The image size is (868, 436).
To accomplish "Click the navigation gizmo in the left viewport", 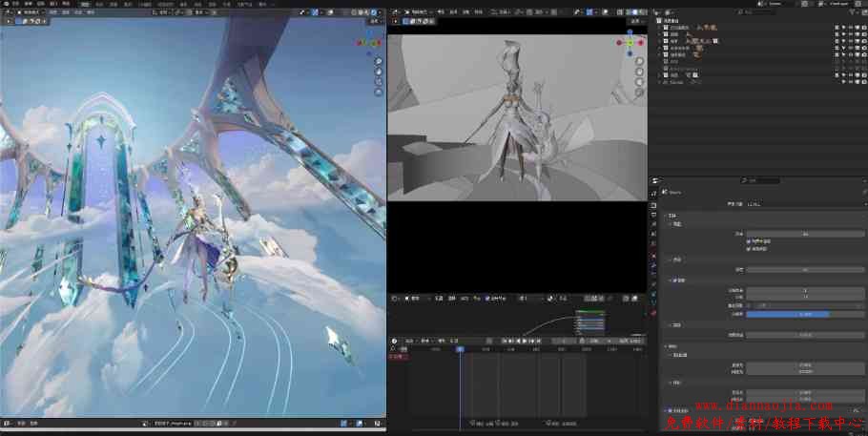I will pyautogui.click(x=369, y=45).
